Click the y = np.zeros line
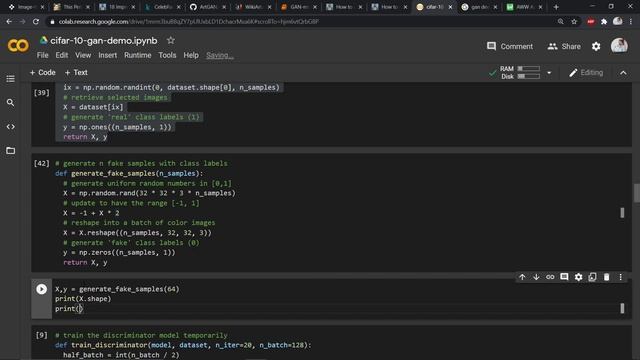Viewport: 640px width, 360px height. tap(119, 253)
